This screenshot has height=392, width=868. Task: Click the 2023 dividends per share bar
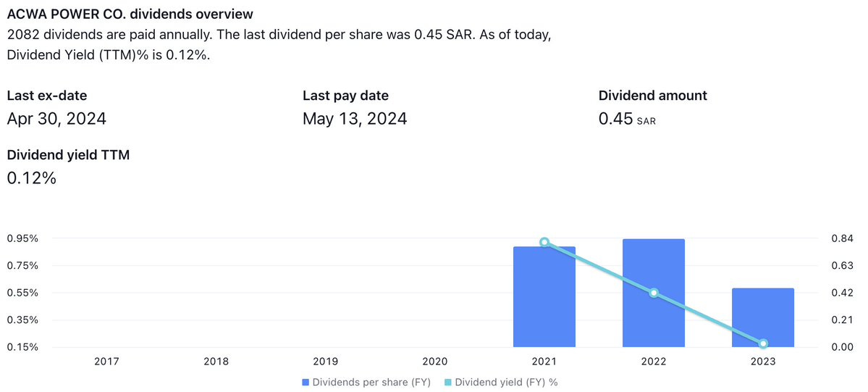pyautogui.click(x=763, y=317)
